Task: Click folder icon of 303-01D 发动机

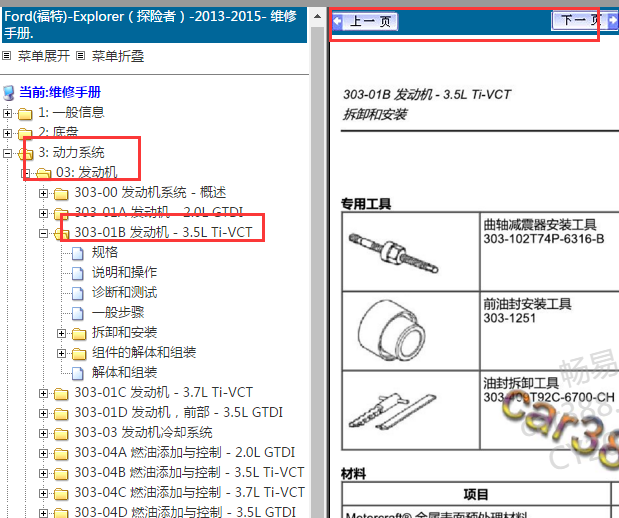Action: [61, 414]
